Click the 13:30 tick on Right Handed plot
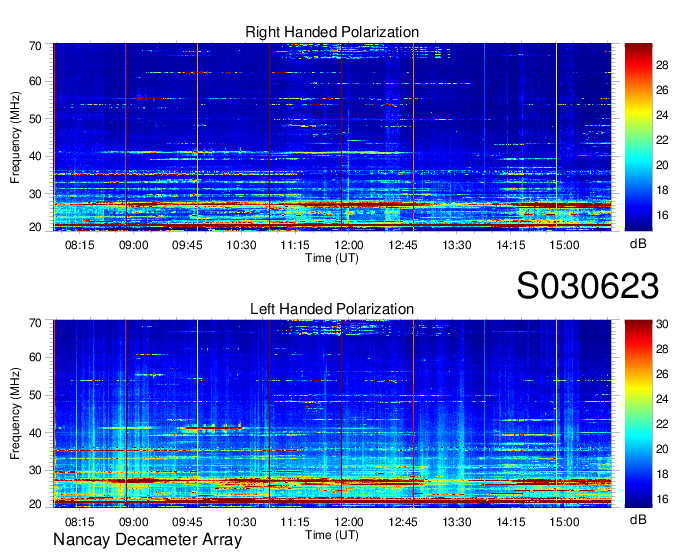The image size is (680, 552). [457, 245]
